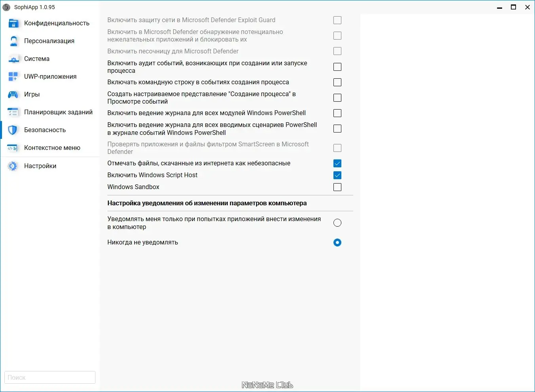The width and height of the screenshot is (535, 392).
Task: Click the UWP-приложения tiles icon
Action: [x=13, y=77]
